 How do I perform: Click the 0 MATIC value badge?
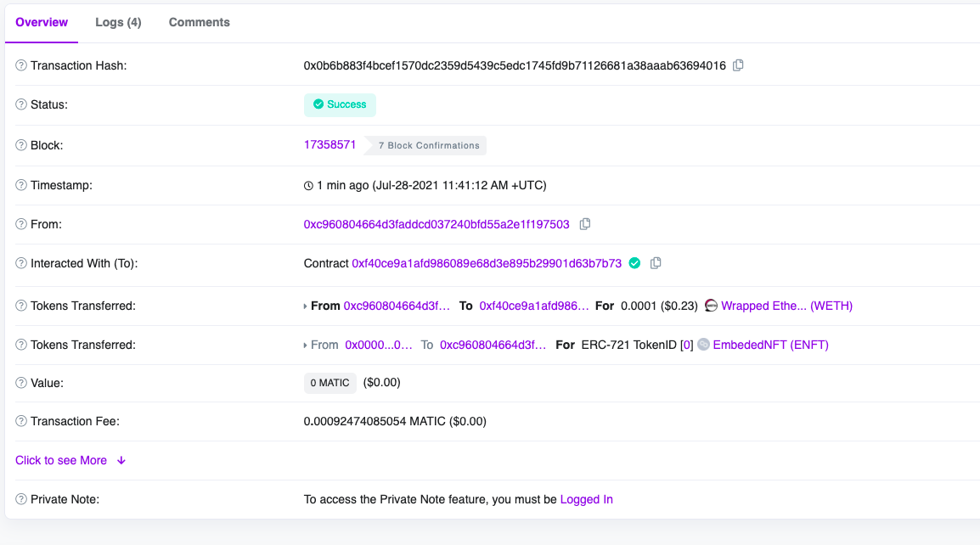pos(330,383)
